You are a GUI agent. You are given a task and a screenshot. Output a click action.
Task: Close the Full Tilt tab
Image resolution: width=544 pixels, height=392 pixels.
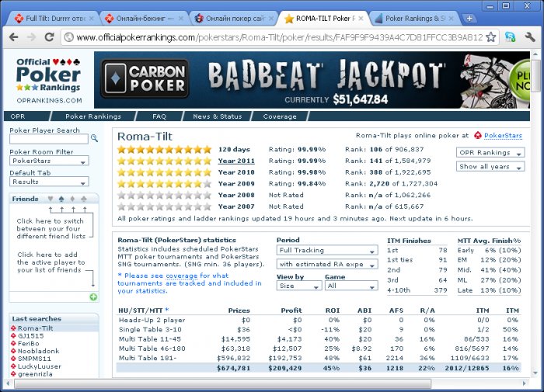point(91,19)
